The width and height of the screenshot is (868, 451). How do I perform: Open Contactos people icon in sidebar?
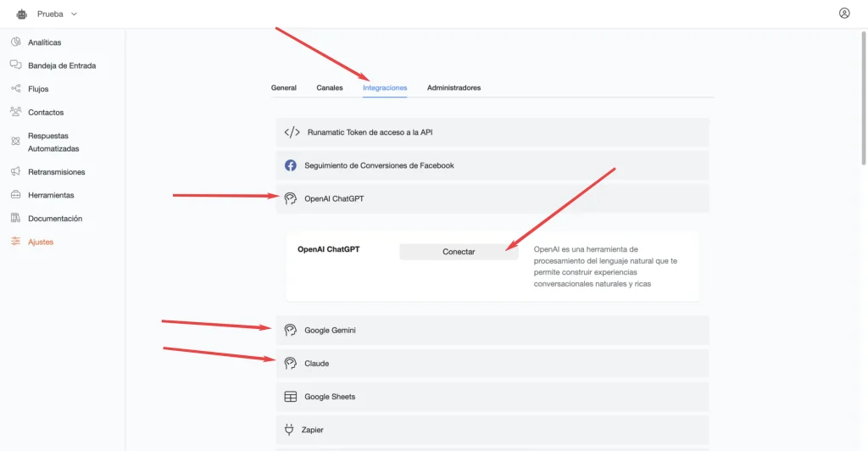pos(15,112)
